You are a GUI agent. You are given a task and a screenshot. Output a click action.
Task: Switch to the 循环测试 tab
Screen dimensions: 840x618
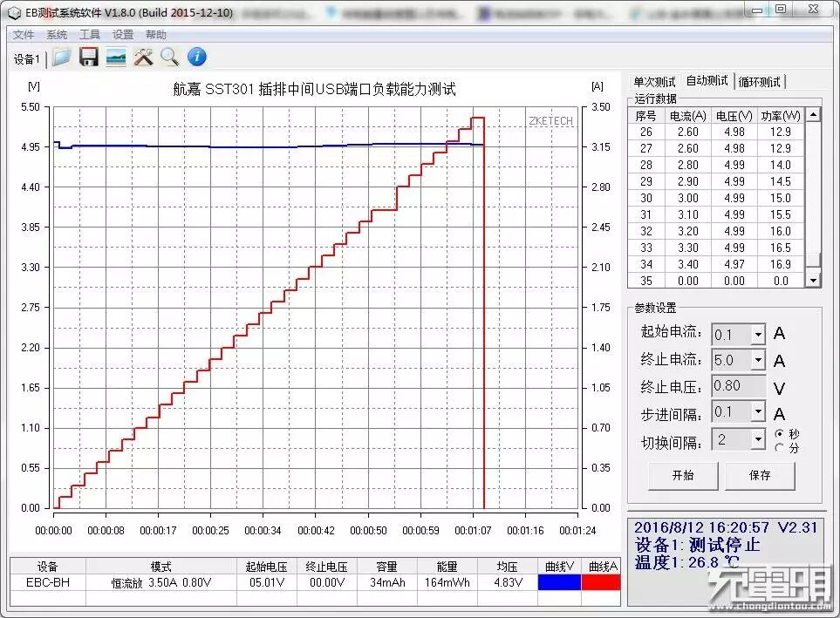point(759,82)
